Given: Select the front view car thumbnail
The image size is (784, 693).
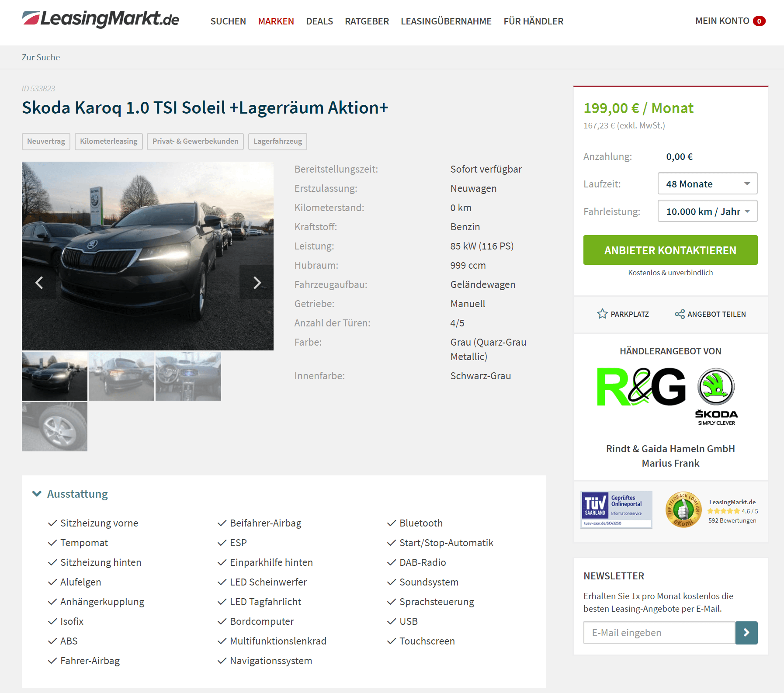Looking at the screenshot, I should (x=55, y=376).
